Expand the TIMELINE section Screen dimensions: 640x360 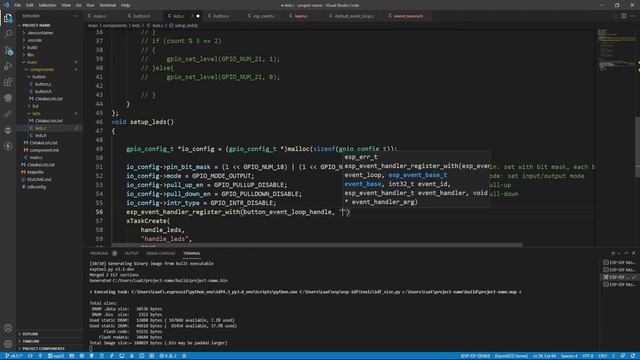pyautogui.click(x=31, y=341)
